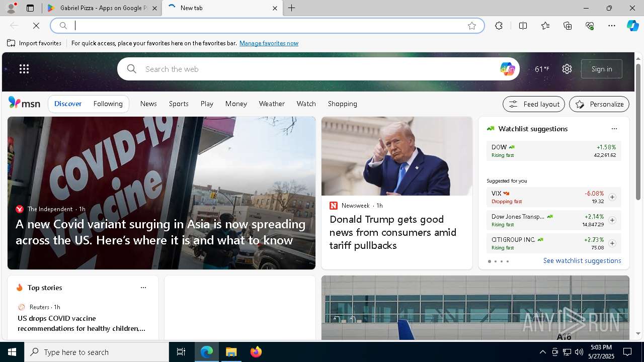This screenshot has width=644, height=362.
Task: Open the Windows Start menu
Action: tap(12, 352)
